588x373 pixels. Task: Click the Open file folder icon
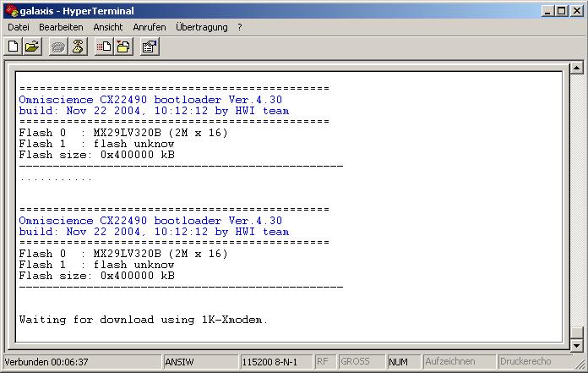tap(32, 47)
